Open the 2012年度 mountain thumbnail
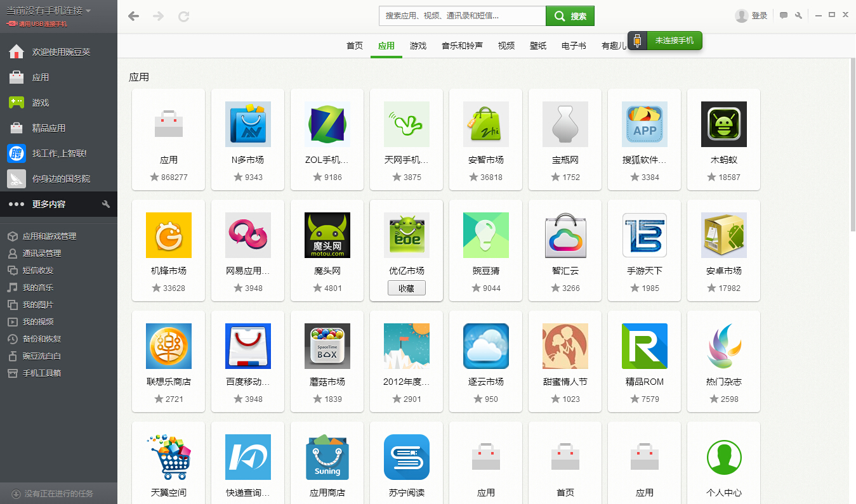This screenshot has width=856, height=504. 406,346
